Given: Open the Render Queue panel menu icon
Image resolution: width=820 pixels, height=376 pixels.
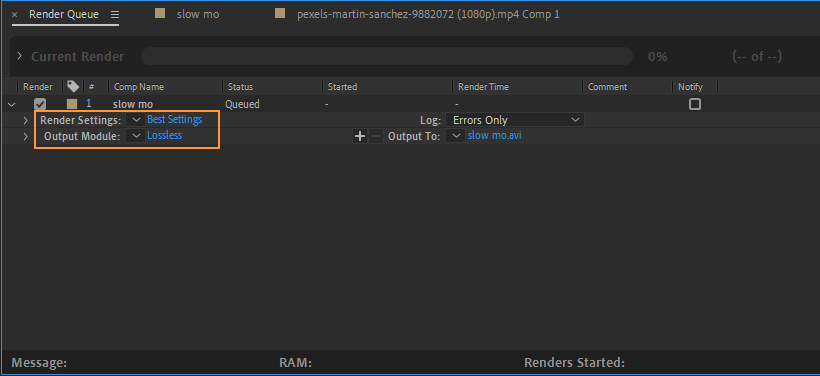Looking at the screenshot, I should [x=115, y=15].
